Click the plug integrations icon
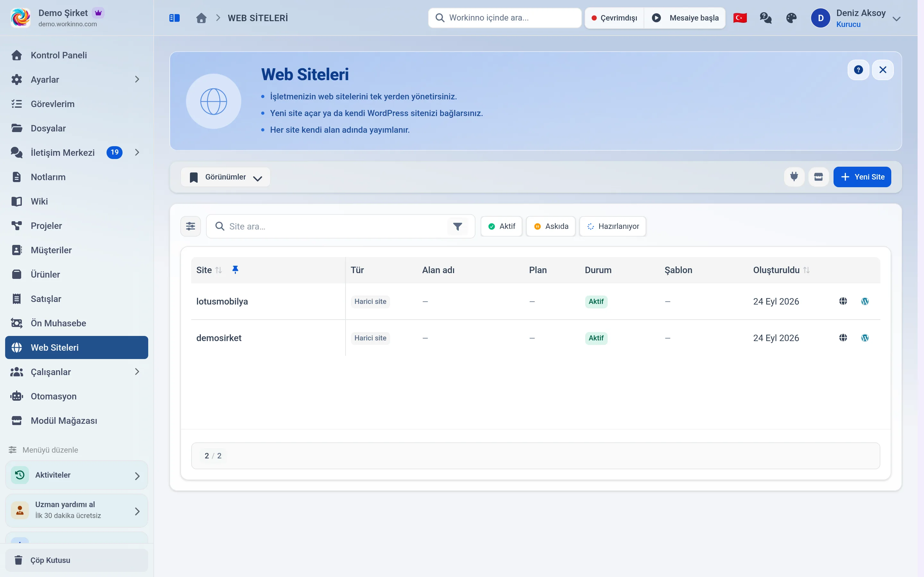924x577 pixels. point(794,177)
